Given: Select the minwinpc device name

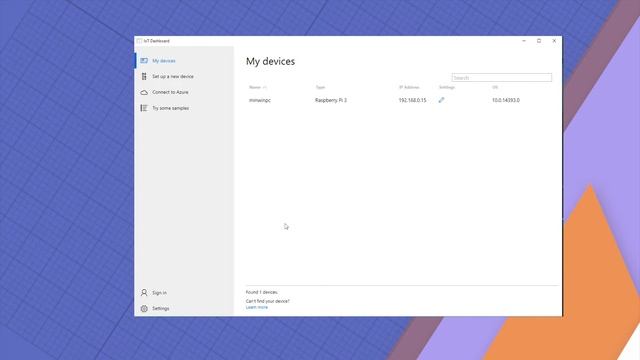Looking at the screenshot, I should coord(260,100).
